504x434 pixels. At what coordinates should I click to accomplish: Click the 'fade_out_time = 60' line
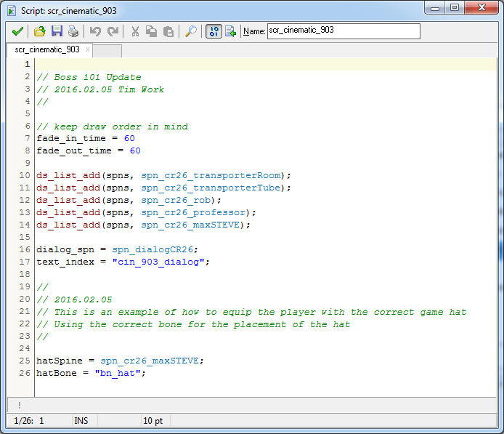[89, 150]
